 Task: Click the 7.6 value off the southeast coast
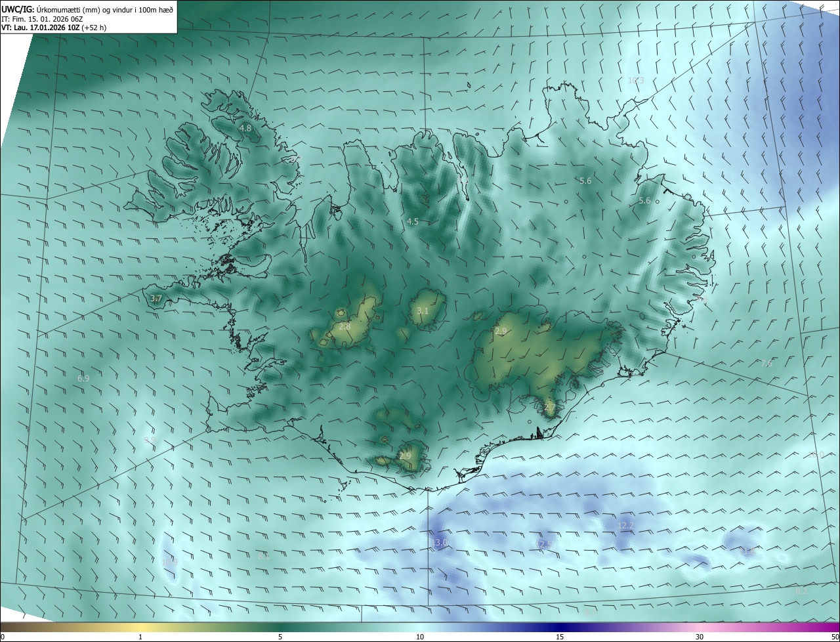[766, 363]
